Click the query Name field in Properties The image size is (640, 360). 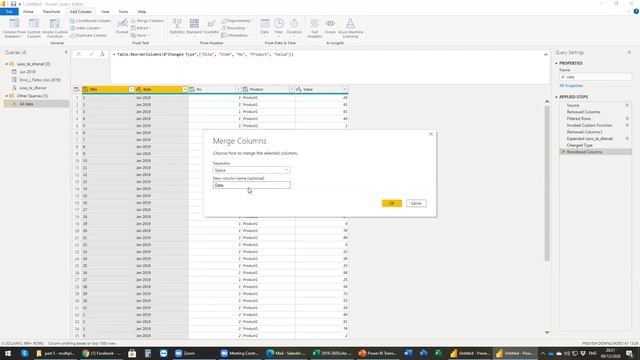[595, 77]
